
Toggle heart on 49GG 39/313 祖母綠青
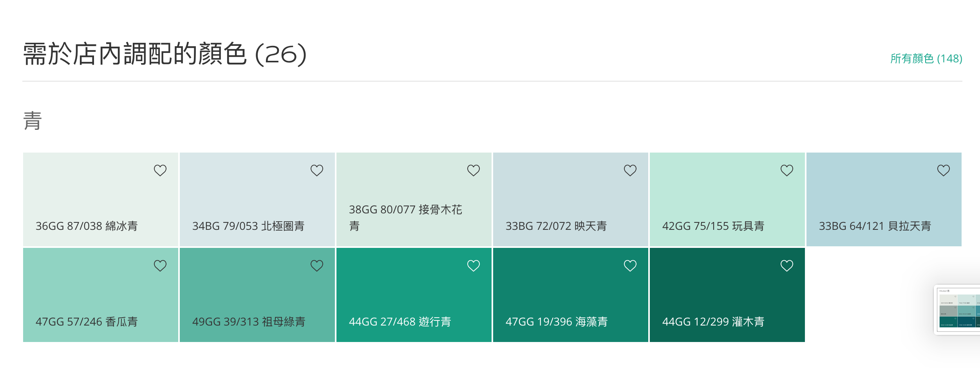(x=316, y=266)
